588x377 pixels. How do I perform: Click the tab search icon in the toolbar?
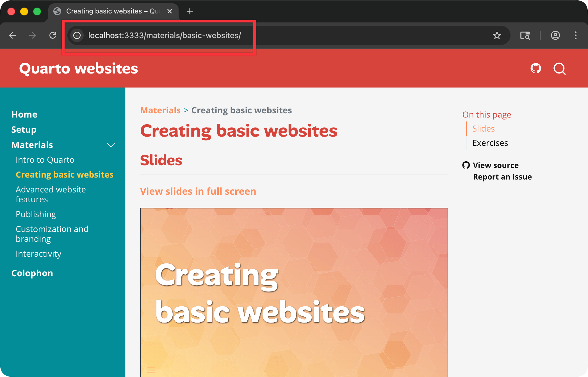[x=525, y=35]
